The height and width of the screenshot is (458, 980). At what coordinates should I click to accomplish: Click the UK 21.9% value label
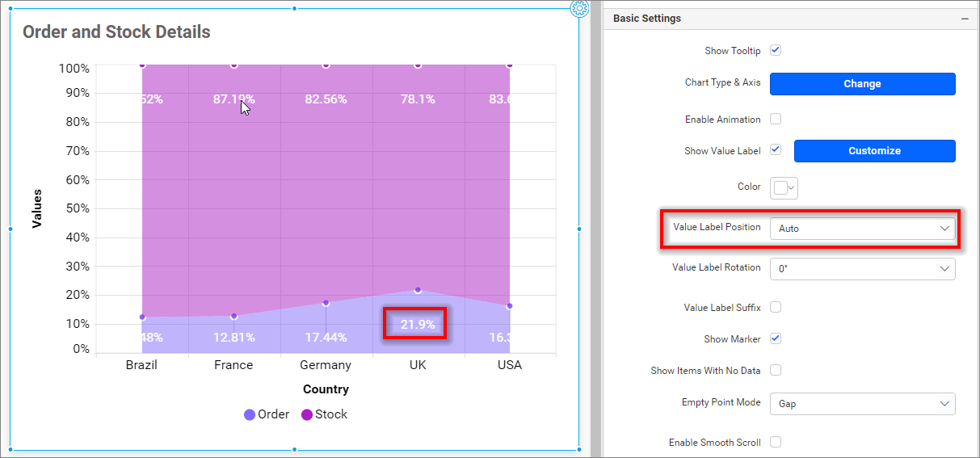417,325
